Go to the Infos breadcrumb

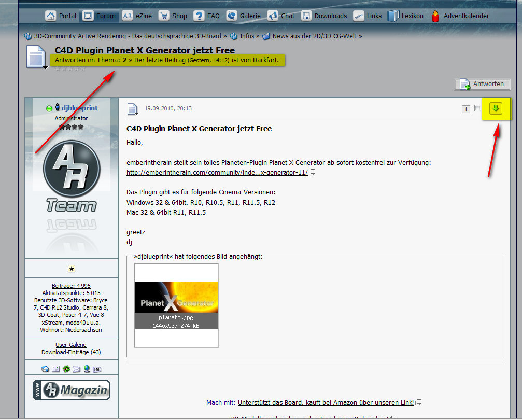click(247, 36)
